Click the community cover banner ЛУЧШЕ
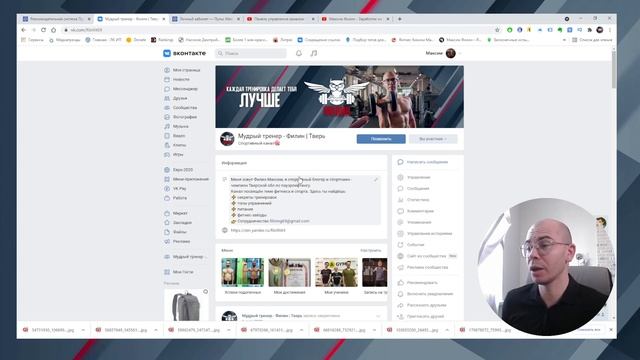The width and height of the screenshot is (640, 360). pos(340,97)
